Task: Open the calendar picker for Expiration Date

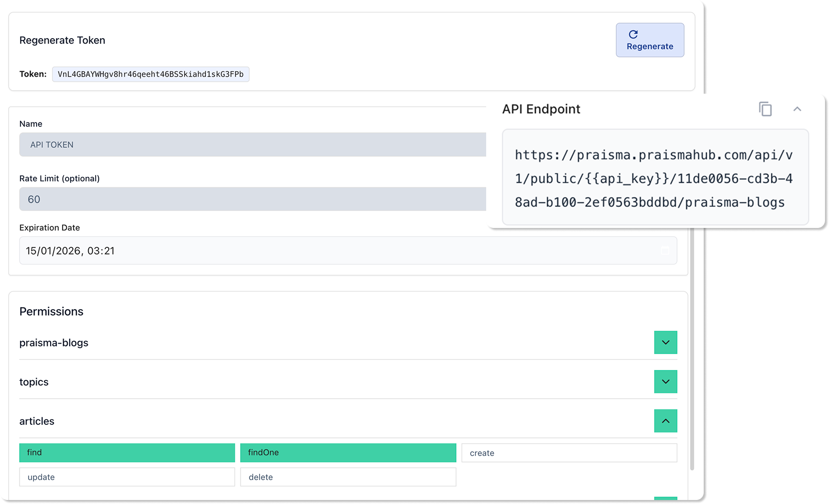Action: pyautogui.click(x=664, y=250)
